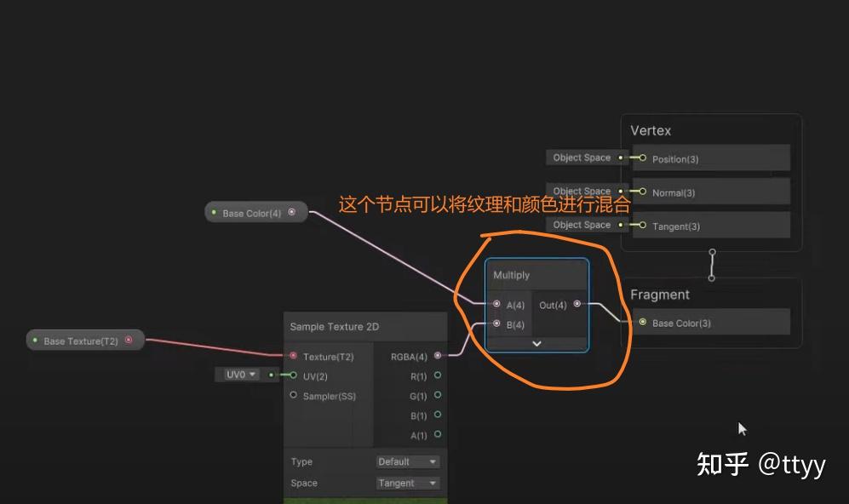
Task: Click the RGBA(4) output port
Action: click(x=438, y=356)
